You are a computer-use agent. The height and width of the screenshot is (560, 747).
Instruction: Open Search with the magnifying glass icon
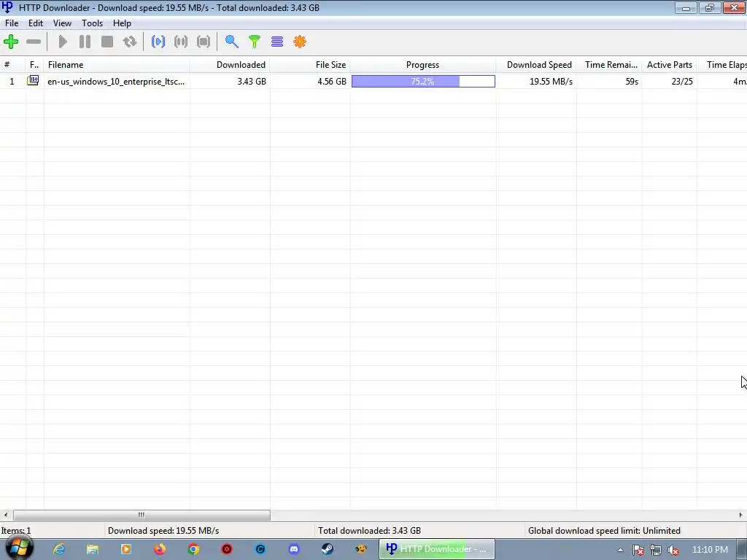click(x=232, y=42)
